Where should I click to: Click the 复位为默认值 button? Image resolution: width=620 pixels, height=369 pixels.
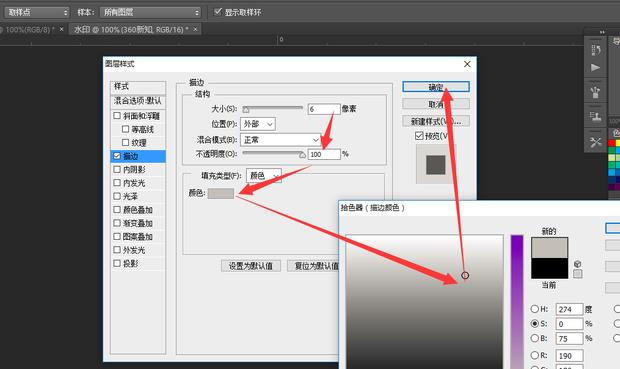[x=314, y=266]
